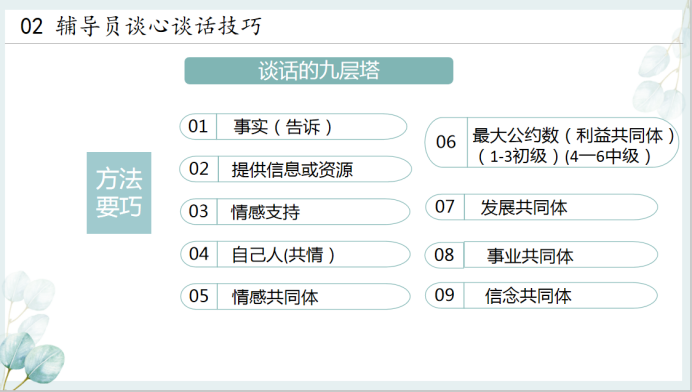Click the number 01 label

pyautogui.click(x=198, y=126)
